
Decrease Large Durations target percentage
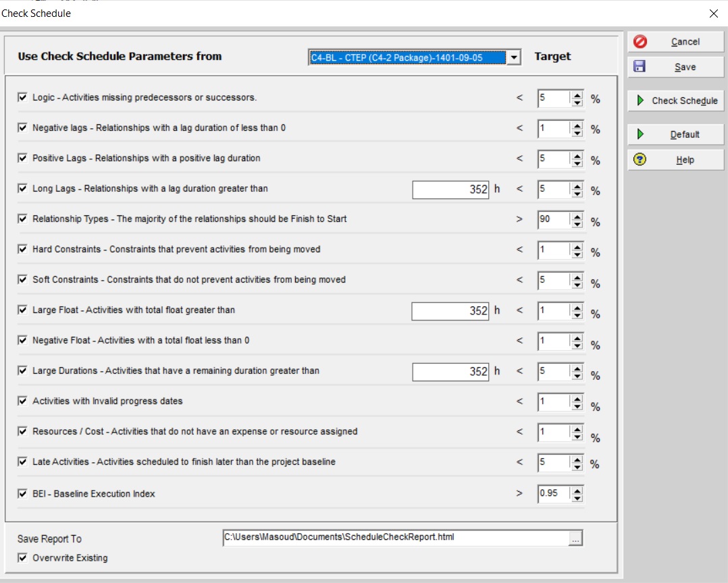pos(577,376)
